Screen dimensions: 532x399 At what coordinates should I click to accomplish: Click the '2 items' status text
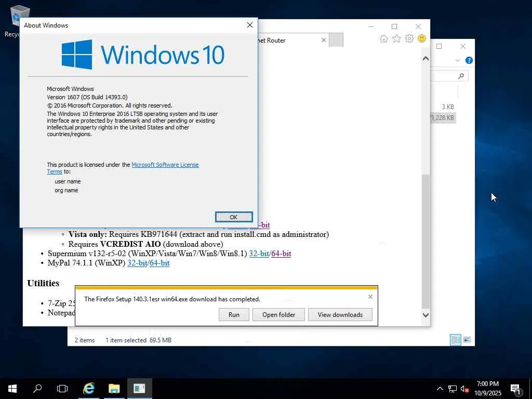click(x=85, y=340)
